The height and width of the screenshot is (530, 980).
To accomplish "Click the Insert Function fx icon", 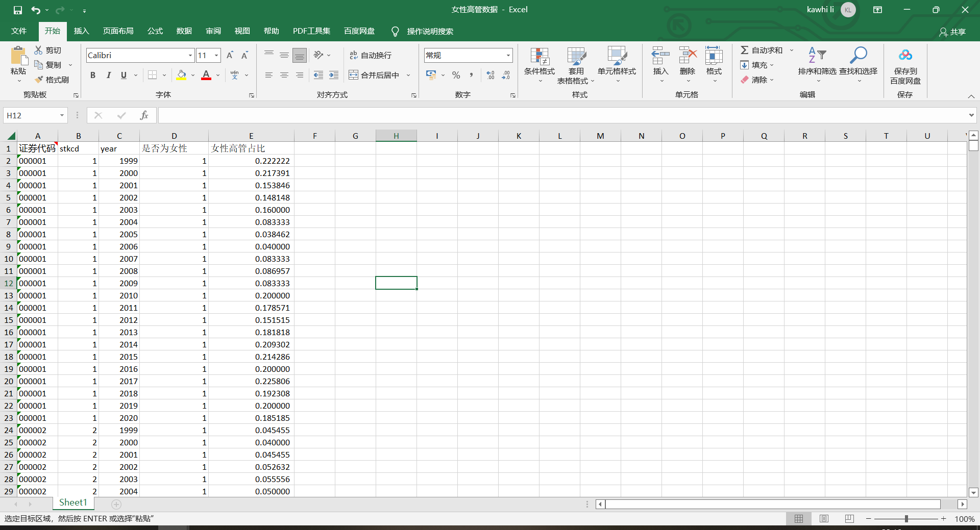I will pos(144,115).
